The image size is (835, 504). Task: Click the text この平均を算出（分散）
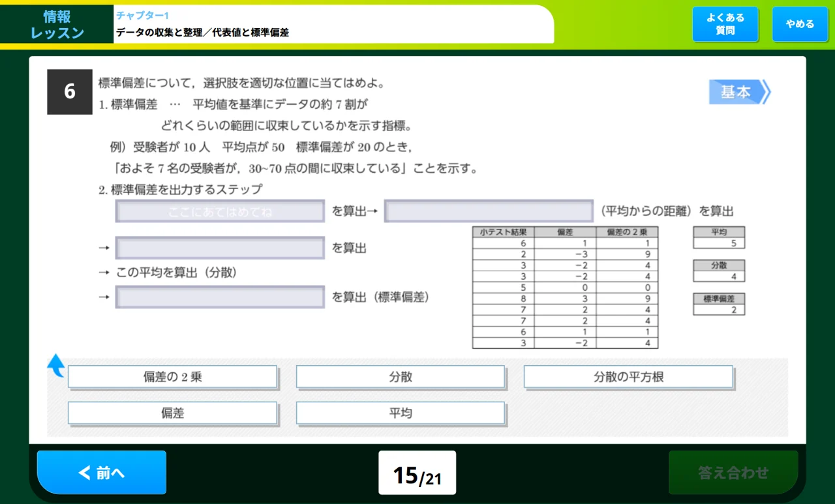176,273
